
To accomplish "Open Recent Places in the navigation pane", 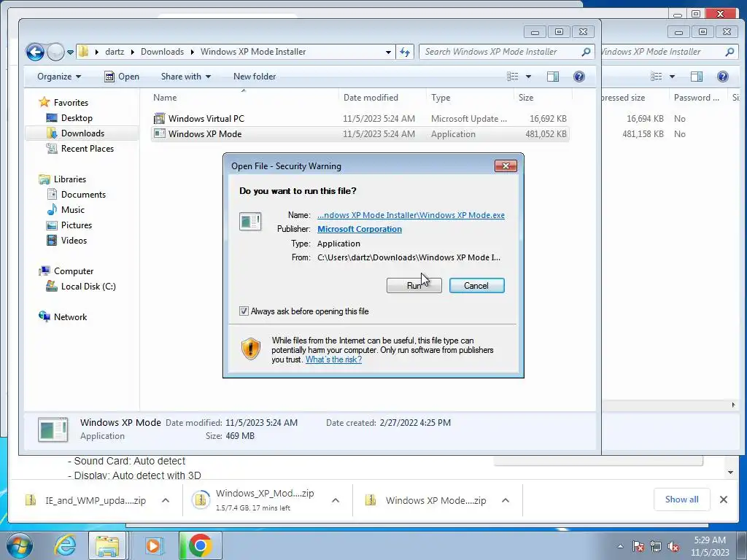I will (x=88, y=149).
